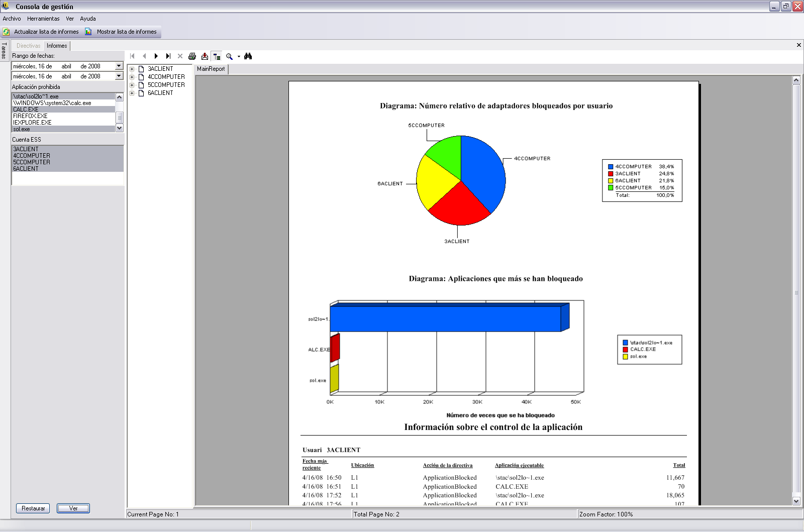Print the report using the printer icon
Image resolution: width=804 pixels, height=532 pixels.
pos(192,56)
